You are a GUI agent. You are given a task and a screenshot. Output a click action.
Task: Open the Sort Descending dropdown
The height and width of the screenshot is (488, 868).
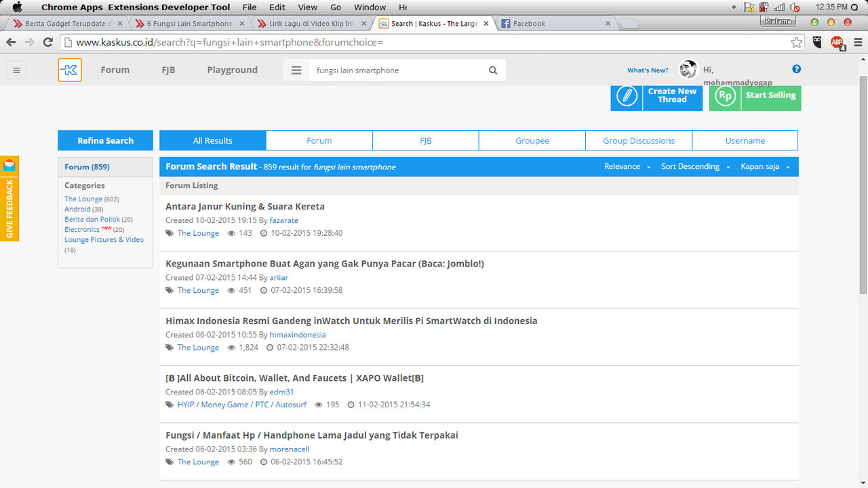[696, 167]
